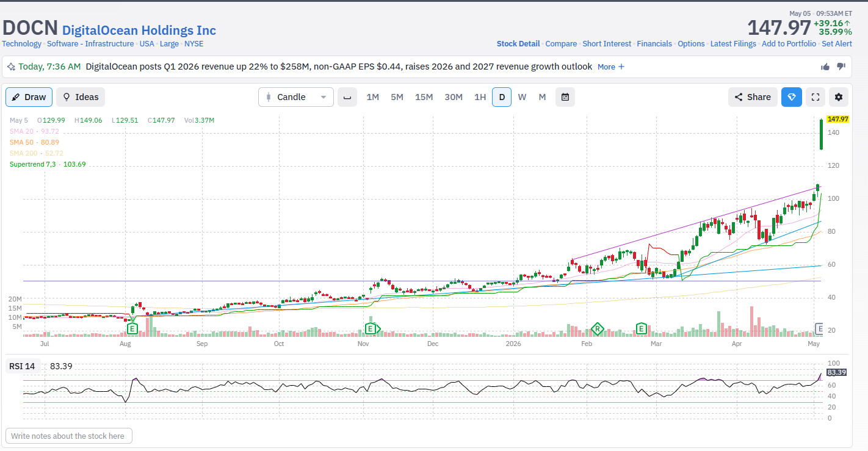Image resolution: width=868 pixels, height=451 pixels.
Task: Switch to the W weekly timeframe
Action: click(522, 97)
